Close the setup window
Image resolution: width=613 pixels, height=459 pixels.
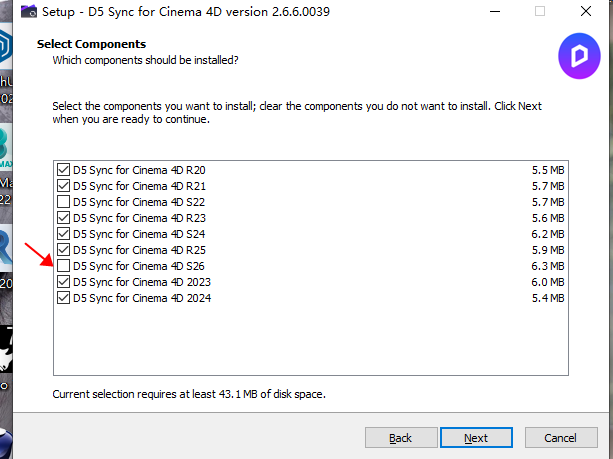tap(586, 11)
